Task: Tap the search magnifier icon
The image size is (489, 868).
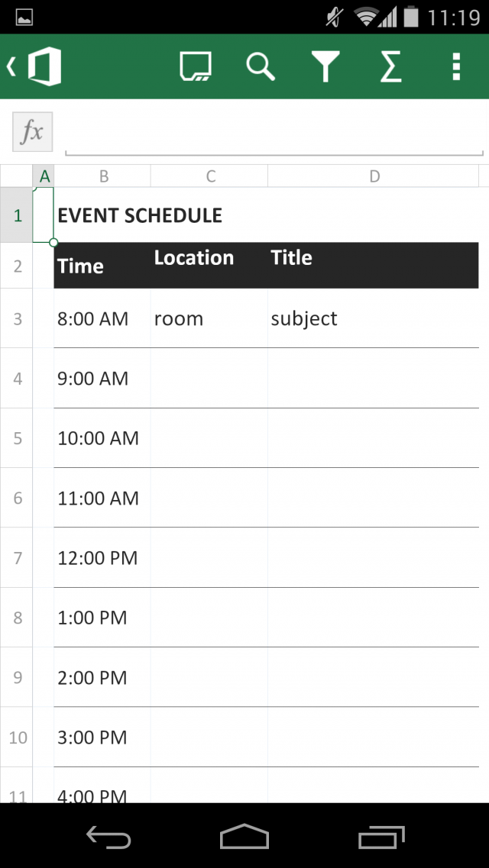Action: 261,67
